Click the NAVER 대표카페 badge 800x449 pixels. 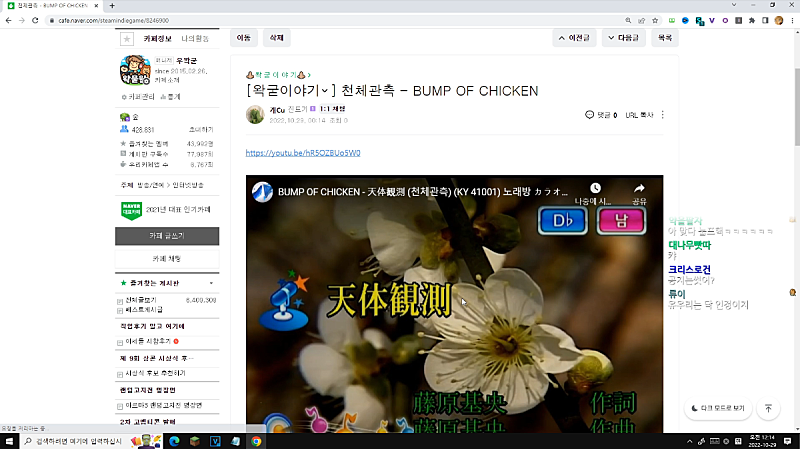point(131,210)
